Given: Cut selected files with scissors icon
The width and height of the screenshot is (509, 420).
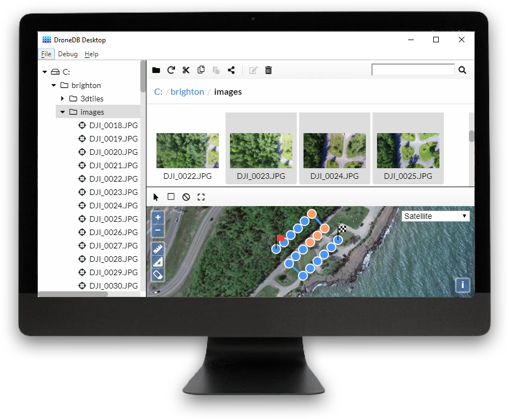Looking at the screenshot, I should pos(186,70).
